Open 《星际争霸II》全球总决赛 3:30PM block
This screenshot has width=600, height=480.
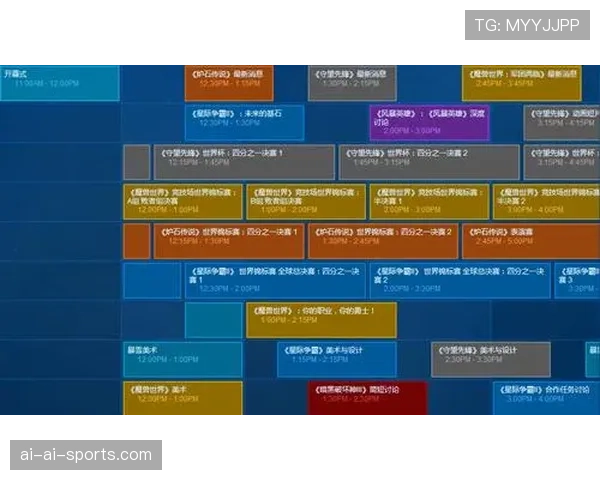(x=577, y=281)
